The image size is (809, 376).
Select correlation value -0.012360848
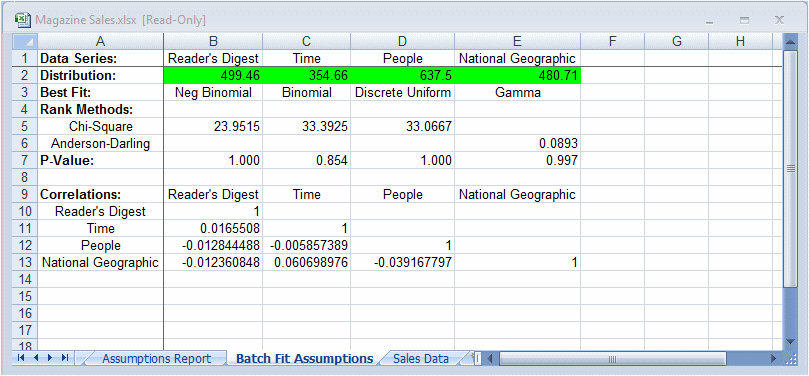click(x=213, y=263)
